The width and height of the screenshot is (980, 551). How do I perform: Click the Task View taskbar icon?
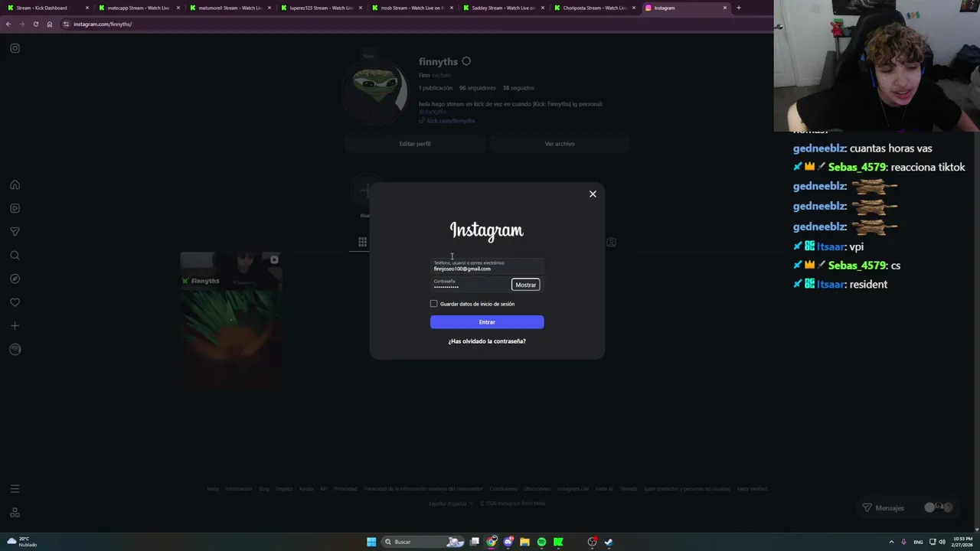[x=475, y=542]
